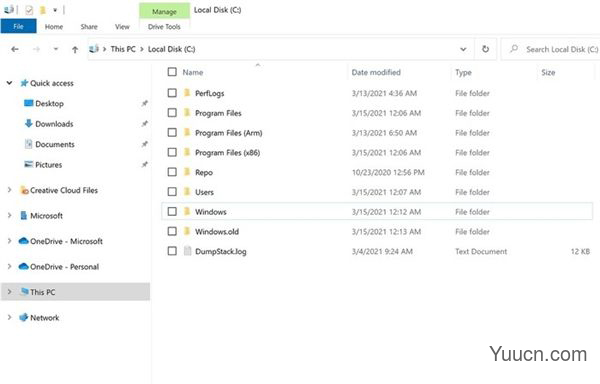Collapse the Quick access tree
Screen dimensions: 600x384
pos(9,83)
